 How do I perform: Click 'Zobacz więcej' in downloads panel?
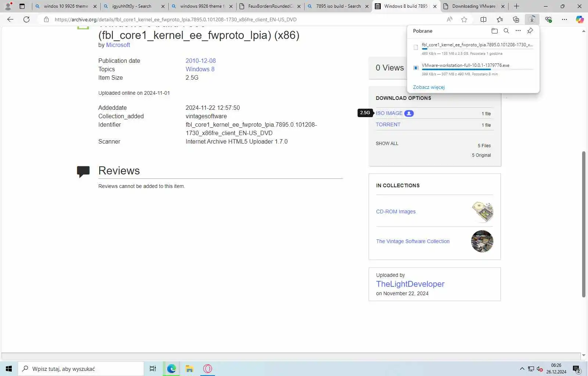point(429,87)
